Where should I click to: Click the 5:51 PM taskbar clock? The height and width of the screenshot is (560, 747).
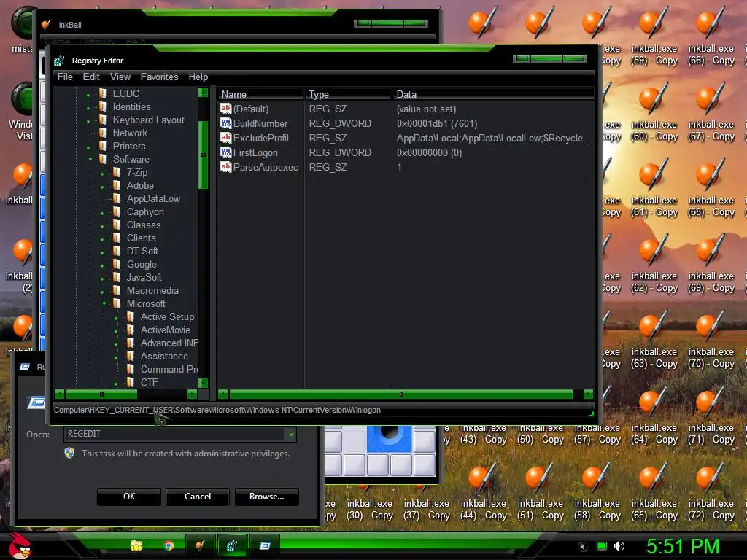pyautogui.click(x=683, y=545)
